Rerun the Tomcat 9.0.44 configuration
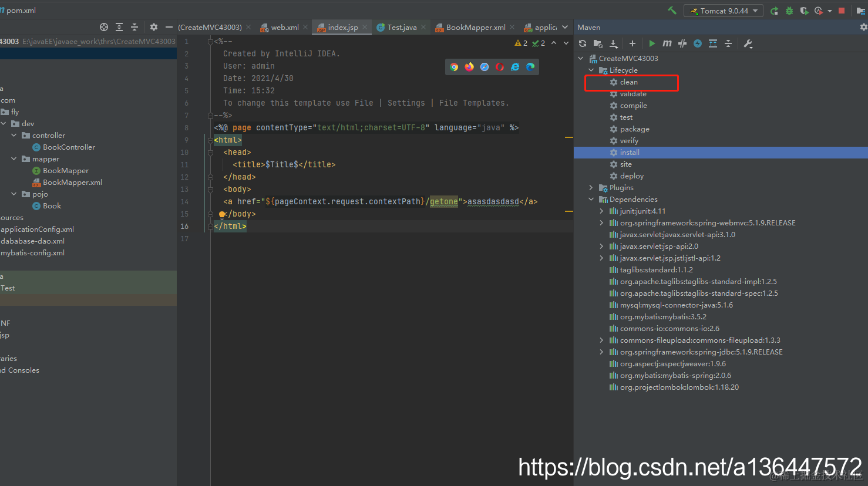 [774, 11]
